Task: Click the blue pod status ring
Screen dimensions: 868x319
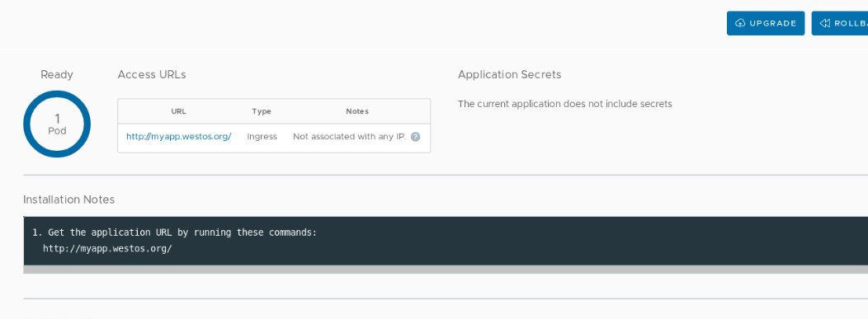Action: (57, 124)
